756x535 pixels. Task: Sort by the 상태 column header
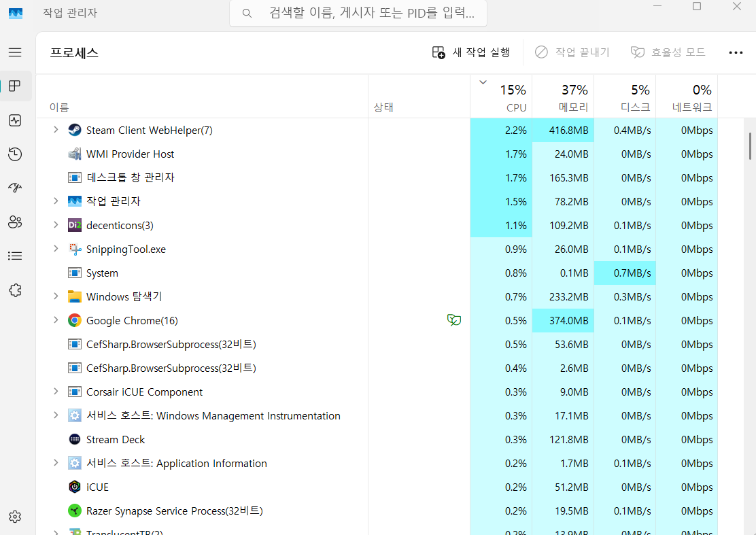point(419,97)
